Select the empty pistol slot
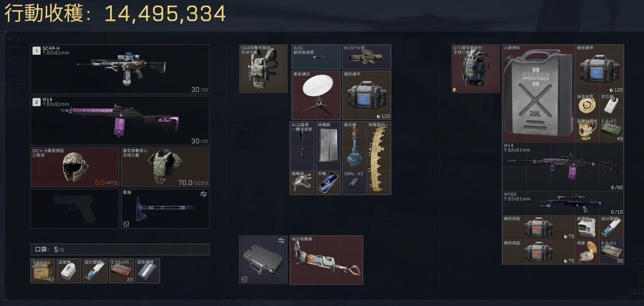Image resolution: width=644 pixels, height=306 pixels. pyautogui.click(x=75, y=209)
